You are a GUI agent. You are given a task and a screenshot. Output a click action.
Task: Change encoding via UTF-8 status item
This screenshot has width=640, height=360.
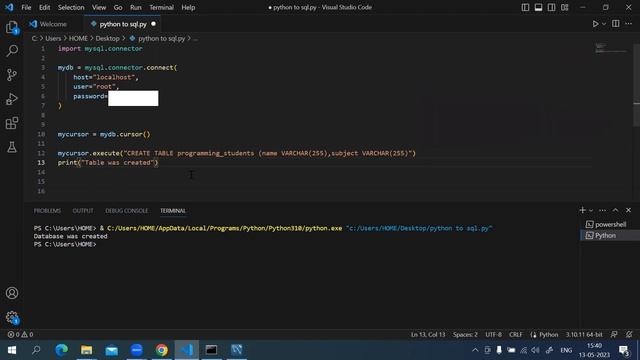coord(493,335)
